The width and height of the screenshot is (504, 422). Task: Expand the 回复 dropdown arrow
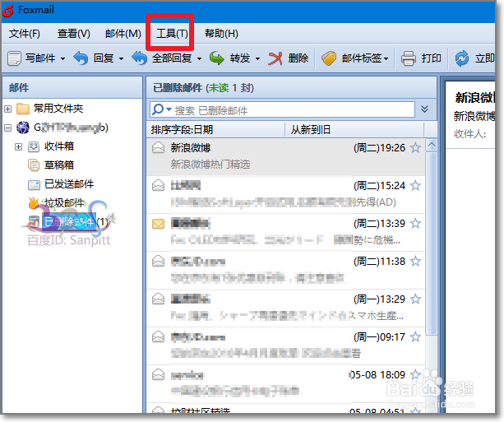[121, 59]
